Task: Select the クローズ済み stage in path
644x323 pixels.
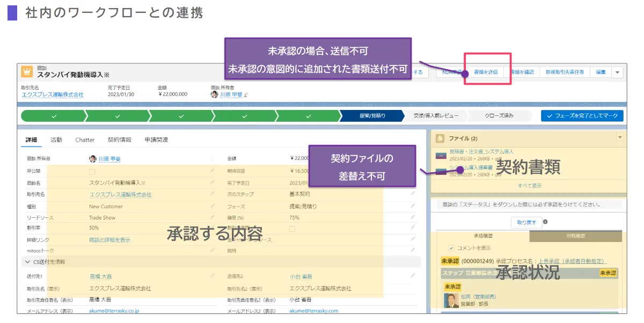Action: tap(499, 116)
